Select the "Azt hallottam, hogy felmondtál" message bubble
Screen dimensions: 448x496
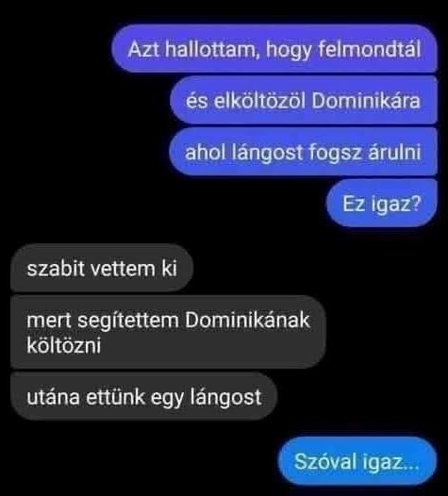274,49
